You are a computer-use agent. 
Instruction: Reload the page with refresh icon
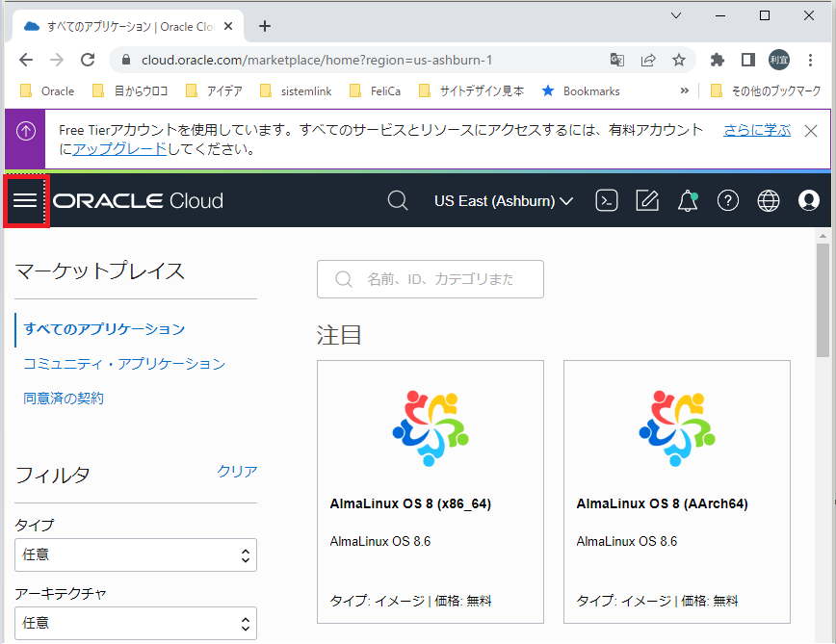tap(88, 60)
